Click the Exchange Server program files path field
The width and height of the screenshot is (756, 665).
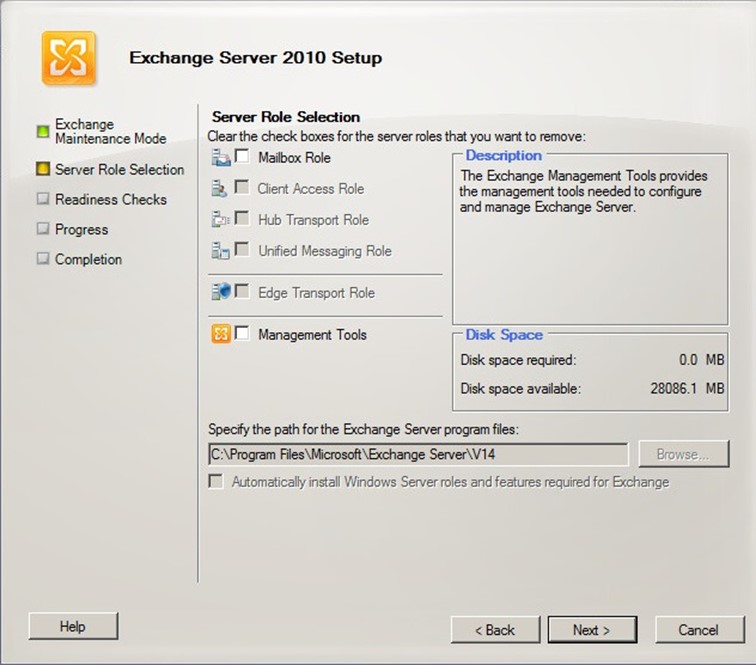[x=418, y=454]
